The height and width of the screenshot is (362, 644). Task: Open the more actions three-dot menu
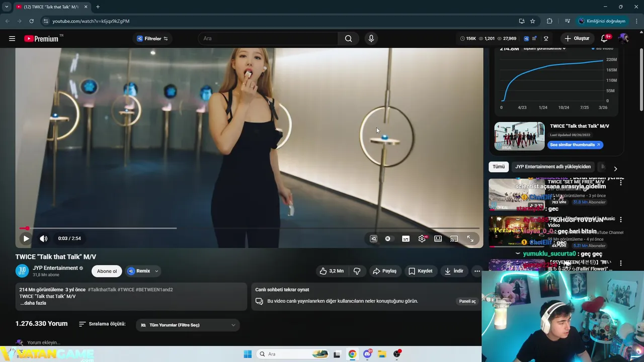pos(477,271)
